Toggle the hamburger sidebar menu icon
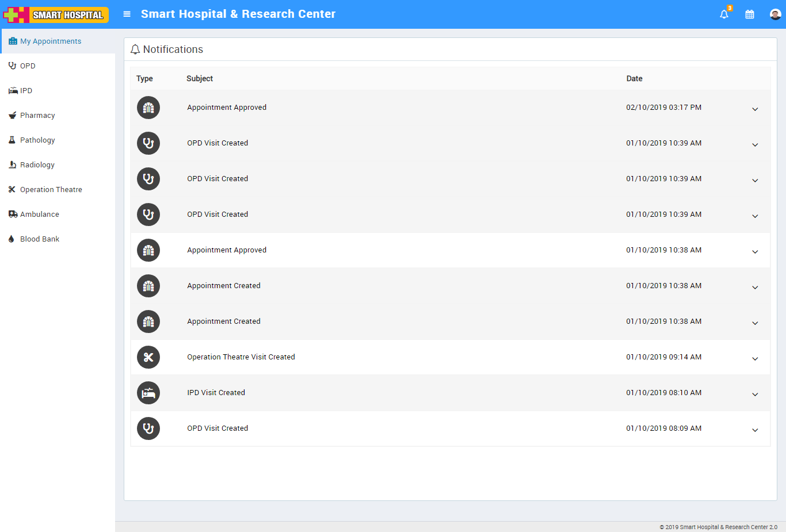Image resolution: width=786 pixels, height=532 pixels. [127, 14]
